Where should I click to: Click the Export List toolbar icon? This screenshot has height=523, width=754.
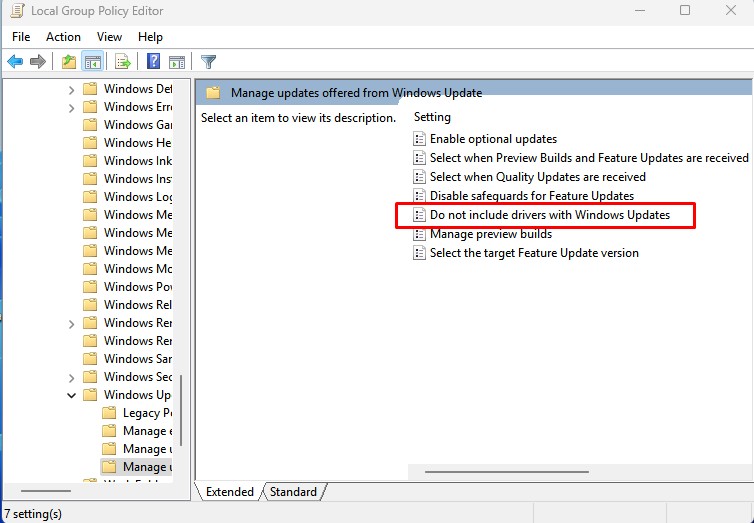[123, 62]
